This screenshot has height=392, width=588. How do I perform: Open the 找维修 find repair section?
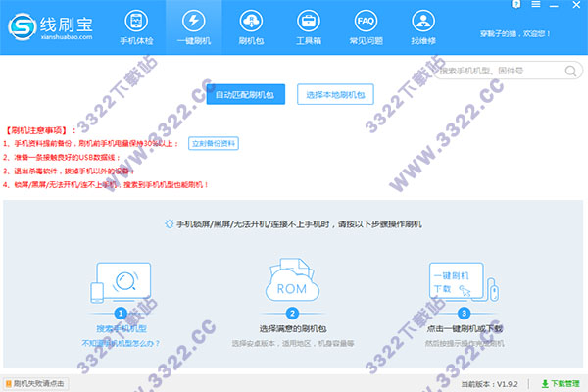(x=423, y=27)
